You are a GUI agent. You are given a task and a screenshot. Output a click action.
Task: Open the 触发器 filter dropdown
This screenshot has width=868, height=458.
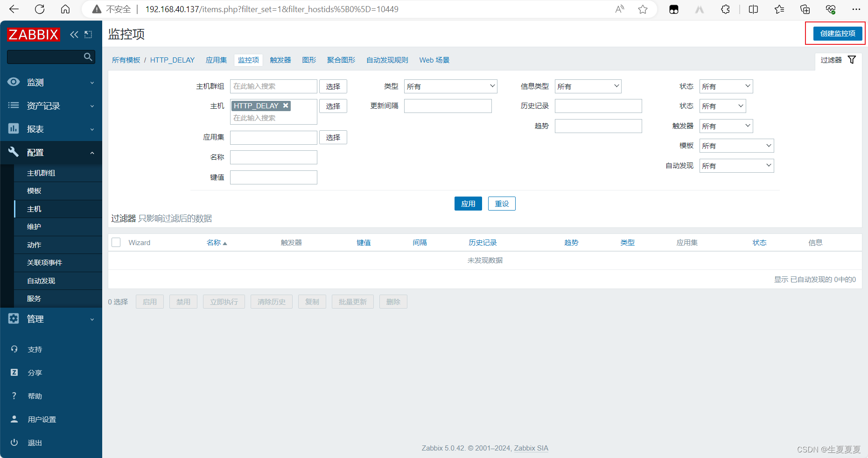pyautogui.click(x=726, y=126)
